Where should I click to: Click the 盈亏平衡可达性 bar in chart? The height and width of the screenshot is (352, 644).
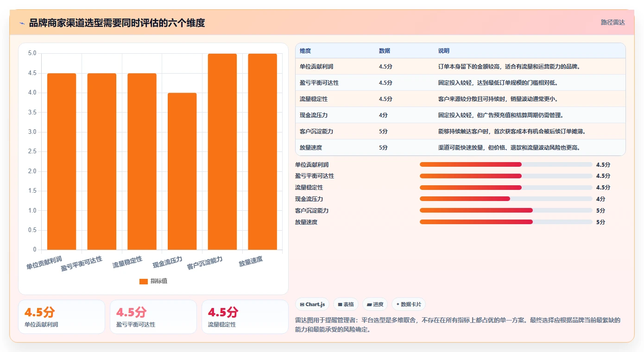102,162
